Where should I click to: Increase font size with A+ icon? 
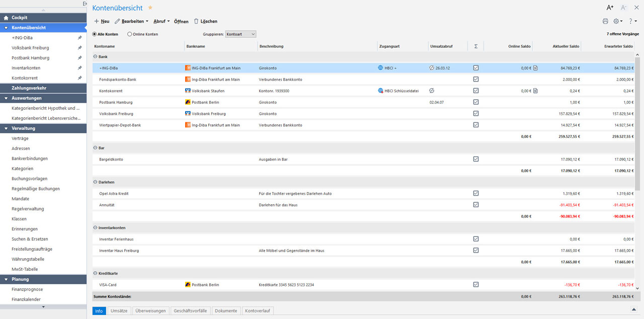point(610,8)
